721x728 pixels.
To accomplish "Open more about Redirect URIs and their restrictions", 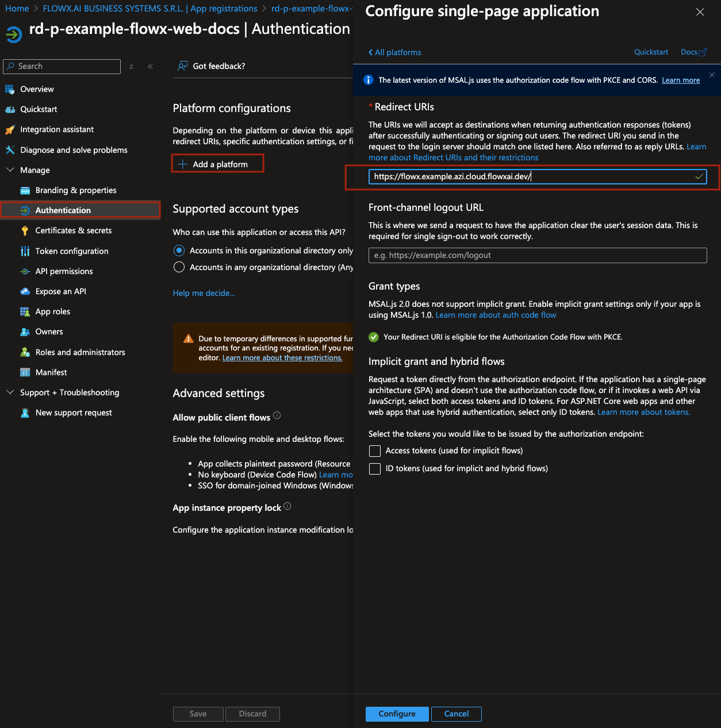I will click(454, 157).
